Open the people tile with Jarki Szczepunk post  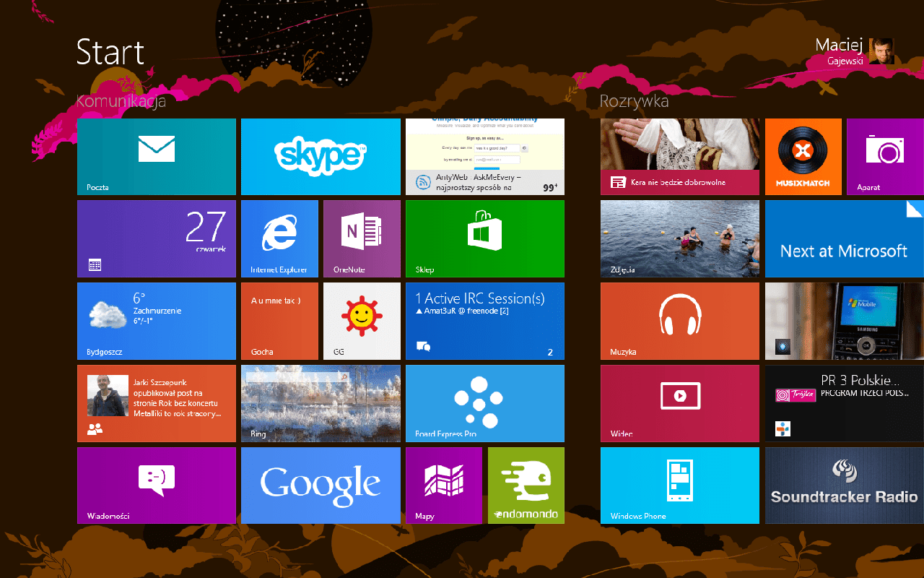157,404
